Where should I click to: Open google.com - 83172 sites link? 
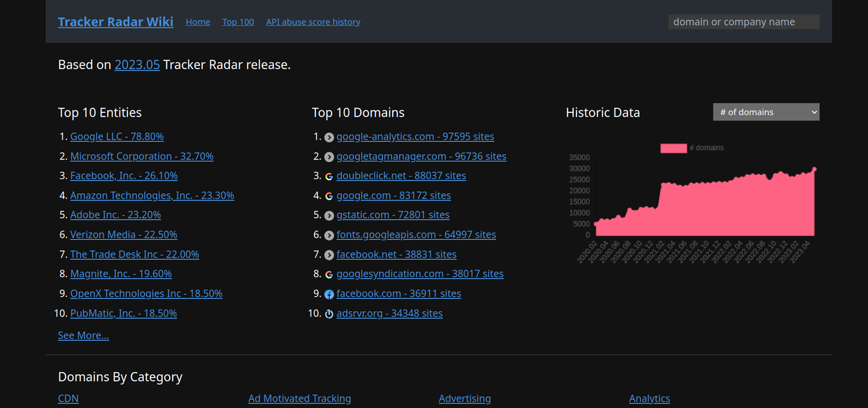click(x=393, y=195)
